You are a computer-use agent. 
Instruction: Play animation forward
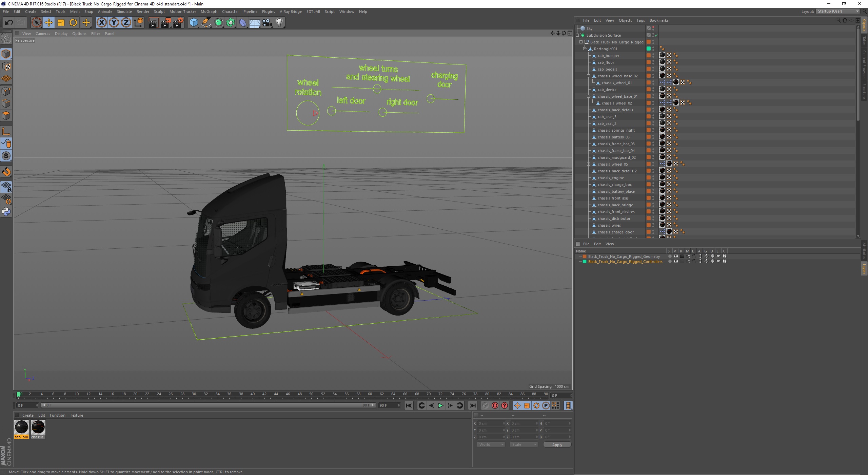(440, 405)
